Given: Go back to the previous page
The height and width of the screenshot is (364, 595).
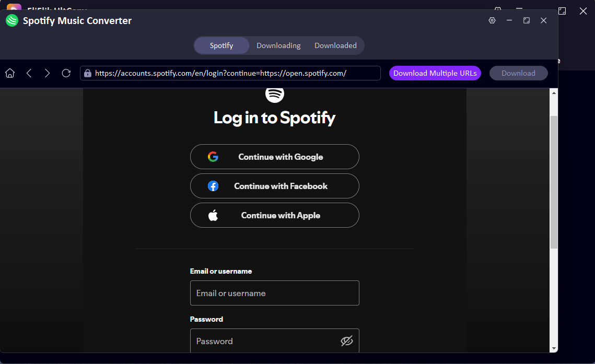Looking at the screenshot, I should tap(29, 73).
